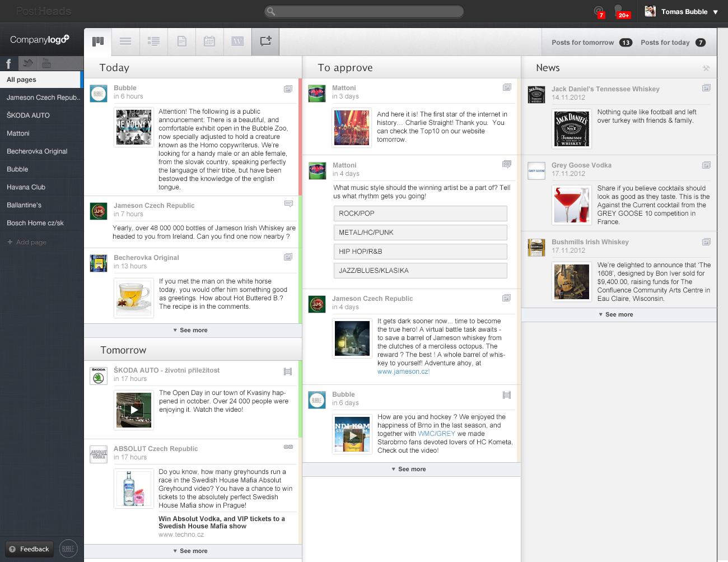
Task: Open the W wall view
Action: pyautogui.click(x=237, y=41)
